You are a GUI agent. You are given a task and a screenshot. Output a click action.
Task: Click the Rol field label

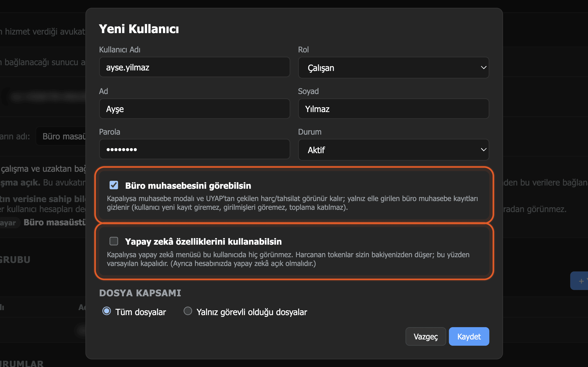click(x=303, y=50)
